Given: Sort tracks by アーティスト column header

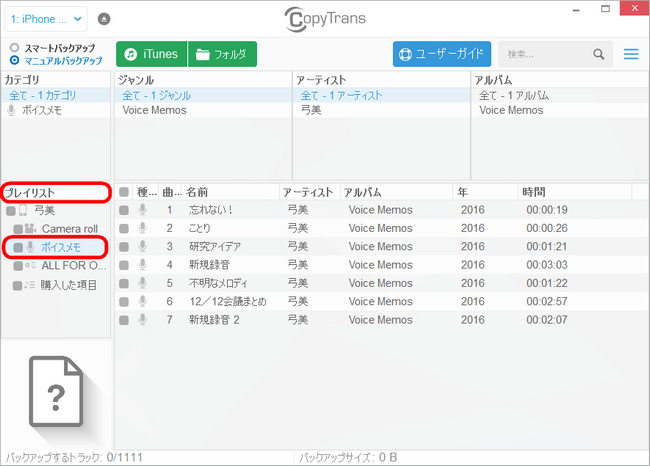Looking at the screenshot, I should click(310, 192).
